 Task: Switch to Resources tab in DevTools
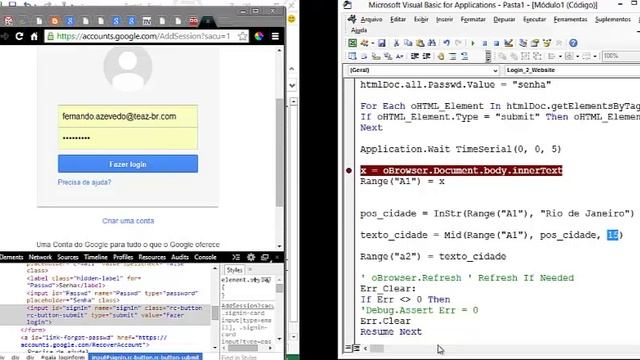152,257
